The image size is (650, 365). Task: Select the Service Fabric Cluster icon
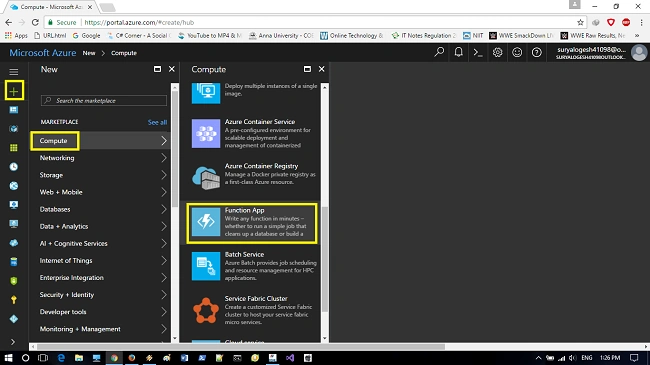click(x=206, y=310)
